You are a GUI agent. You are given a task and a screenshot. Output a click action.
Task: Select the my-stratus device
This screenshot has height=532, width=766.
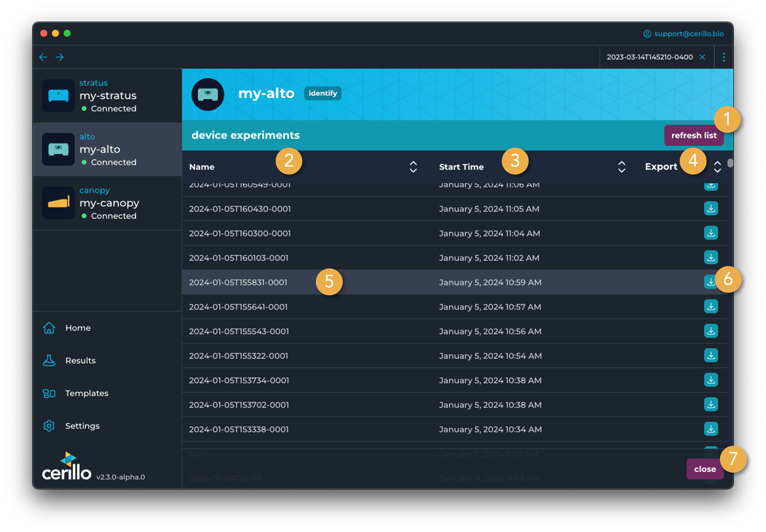click(107, 96)
